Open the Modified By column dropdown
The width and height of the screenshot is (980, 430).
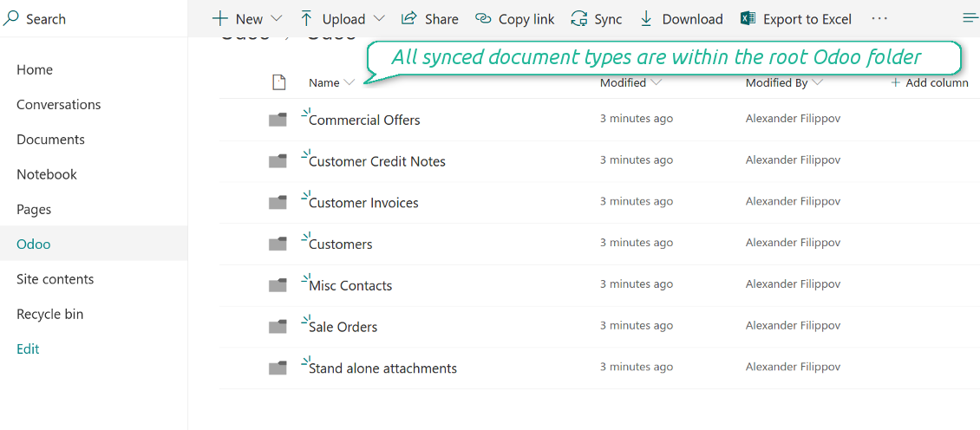[x=818, y=82]
